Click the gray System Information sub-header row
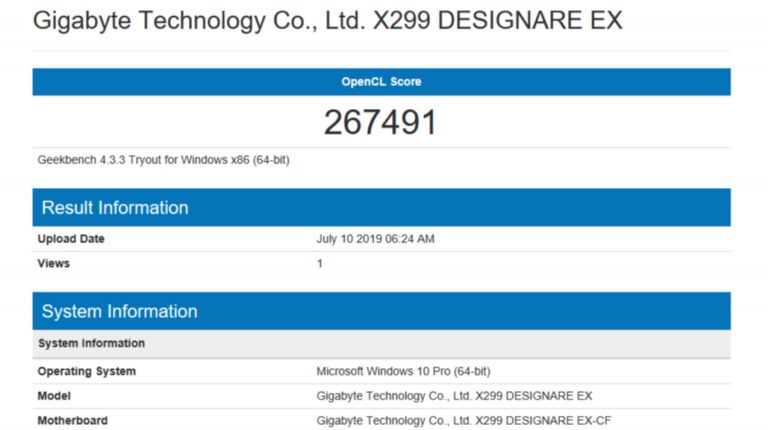The height and width of the screenshot is (430, 768). pyautogui.click(x=91, y=343)
